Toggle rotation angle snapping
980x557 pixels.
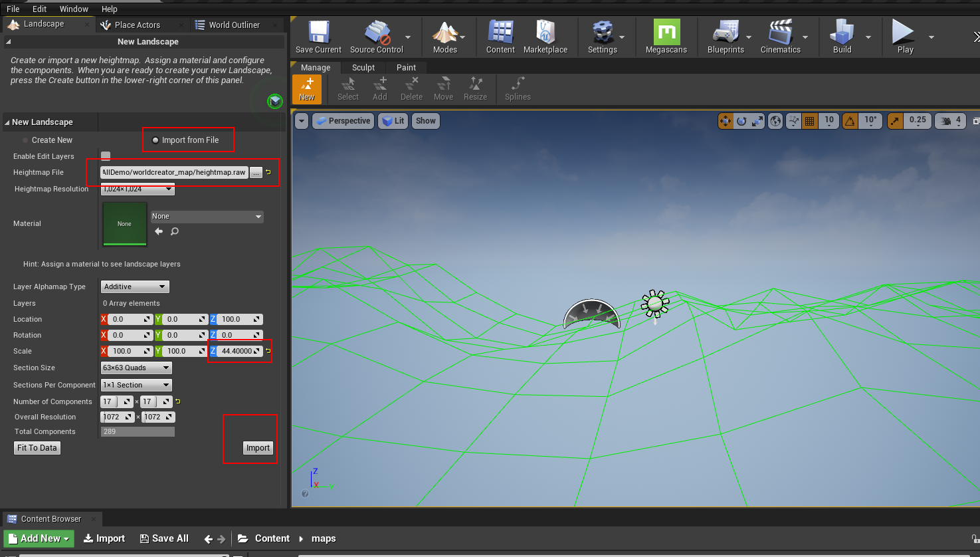(850, 121)
